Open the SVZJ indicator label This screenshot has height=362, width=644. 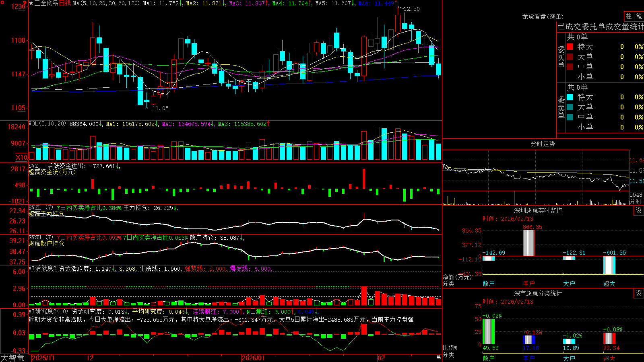(35, 166)
